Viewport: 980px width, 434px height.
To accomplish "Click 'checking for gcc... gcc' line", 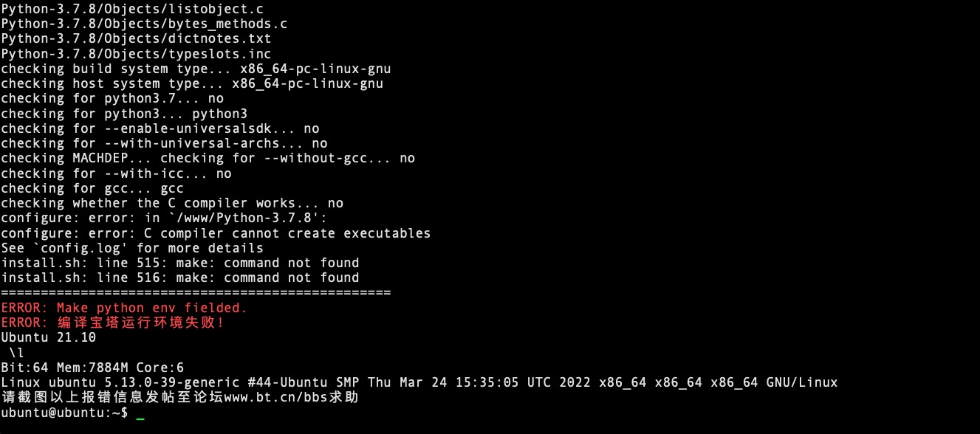I will point(92,188).
